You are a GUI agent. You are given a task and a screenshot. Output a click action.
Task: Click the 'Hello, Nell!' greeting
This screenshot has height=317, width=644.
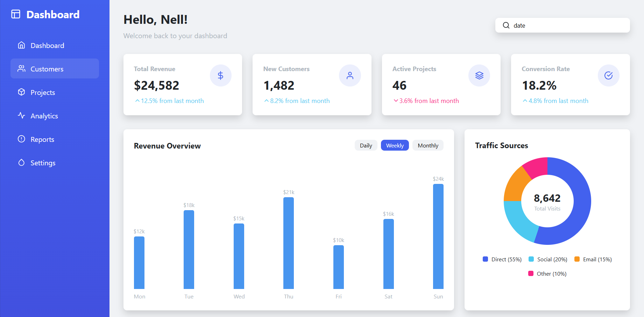pos(156,20)
